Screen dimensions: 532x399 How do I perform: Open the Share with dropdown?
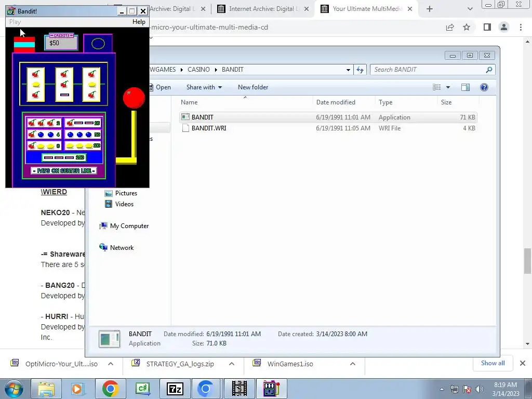tap(204, 87)
